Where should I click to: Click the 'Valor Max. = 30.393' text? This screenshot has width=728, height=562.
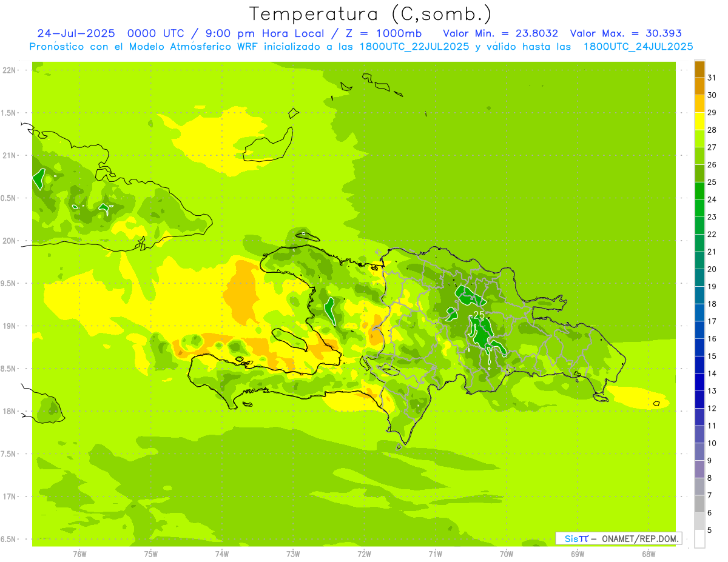coord(626,33)
